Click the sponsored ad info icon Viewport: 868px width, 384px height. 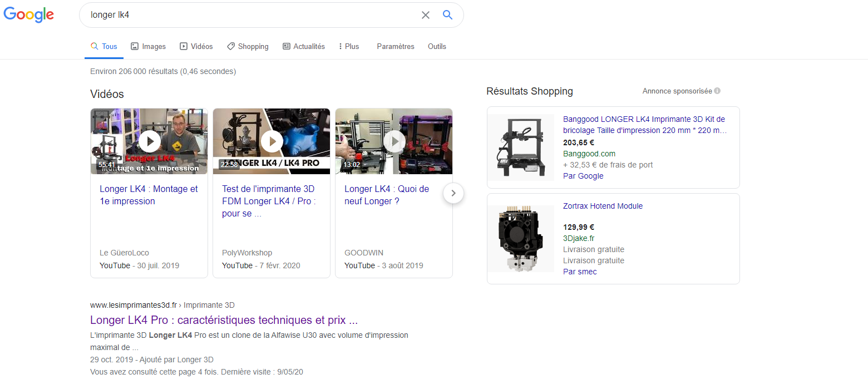click(717, 91)
